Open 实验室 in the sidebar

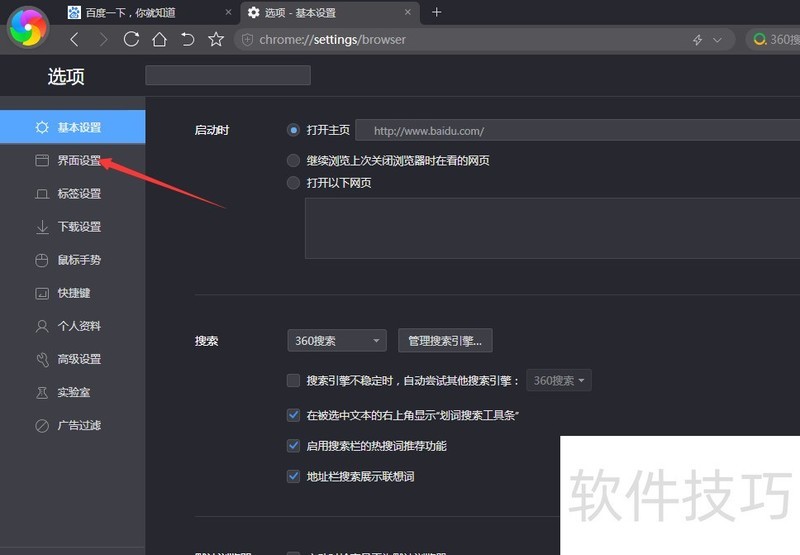[x=72, y=392]
